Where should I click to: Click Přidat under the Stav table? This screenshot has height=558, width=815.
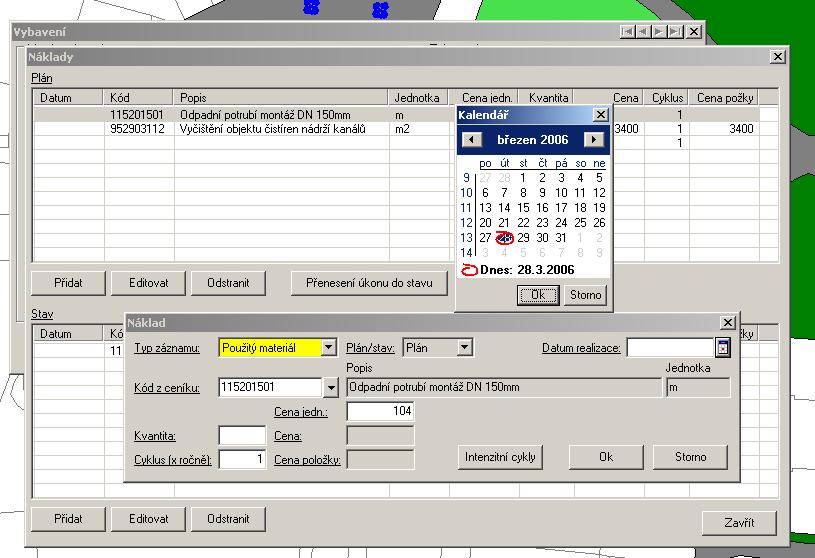pyautogui.click(x=68, y=519)
